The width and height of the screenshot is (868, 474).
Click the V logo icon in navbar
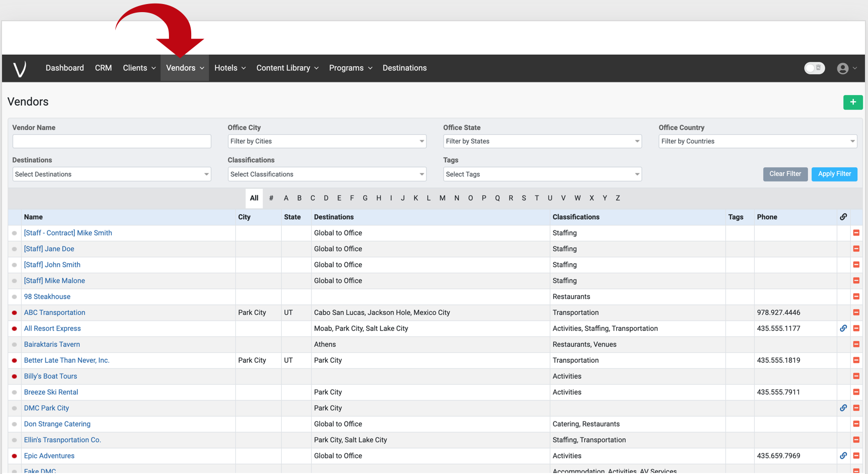pyautogui.click(x=20, y=69)
